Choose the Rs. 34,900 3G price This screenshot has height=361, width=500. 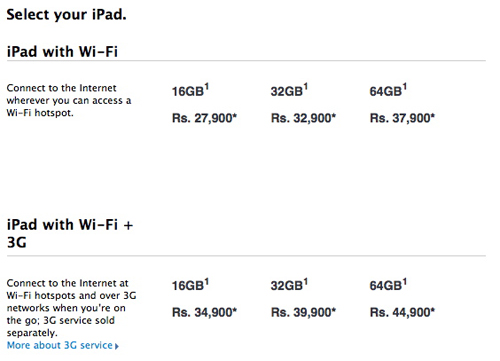tap(204, 312)
